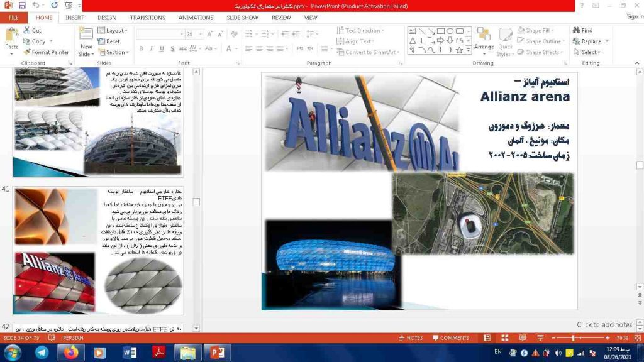Decrease font size

[221, 34]
